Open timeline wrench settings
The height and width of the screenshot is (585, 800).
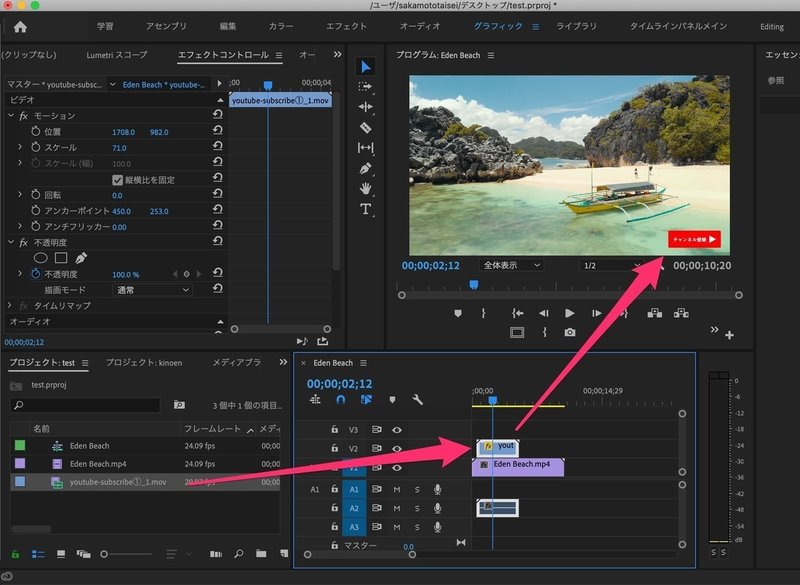(x=418, y=400)
